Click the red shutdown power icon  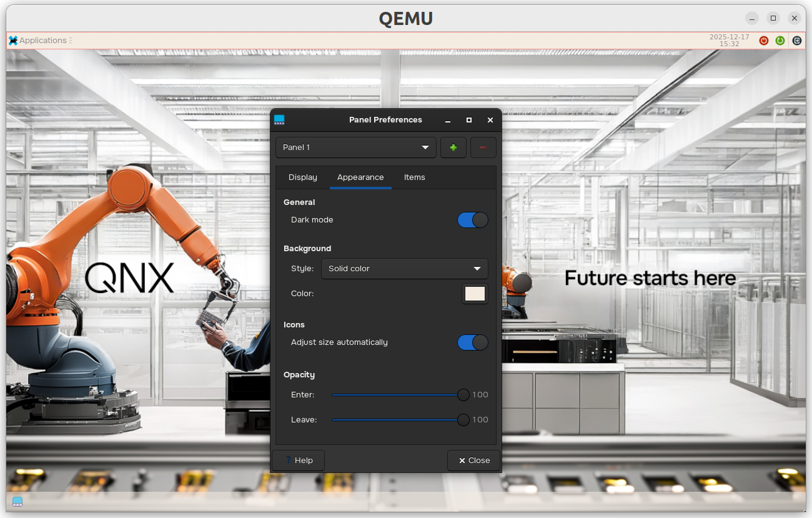tap(763, 41)
